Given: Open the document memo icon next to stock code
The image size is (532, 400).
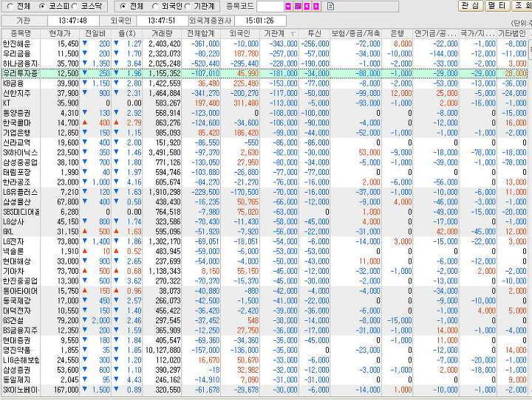Looking at the screenshot, I should coord(331,7).
